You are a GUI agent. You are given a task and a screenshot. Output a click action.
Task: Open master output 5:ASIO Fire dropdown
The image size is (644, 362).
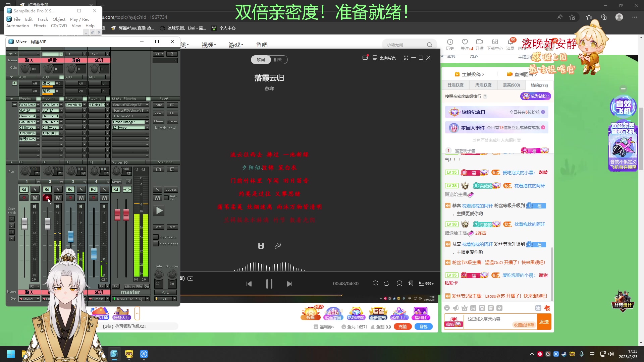147,299
